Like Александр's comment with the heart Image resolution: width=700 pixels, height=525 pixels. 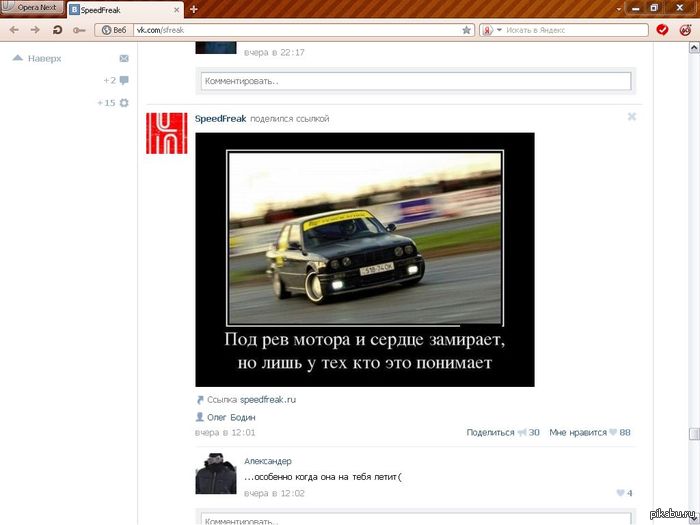(x=621, y=493)
